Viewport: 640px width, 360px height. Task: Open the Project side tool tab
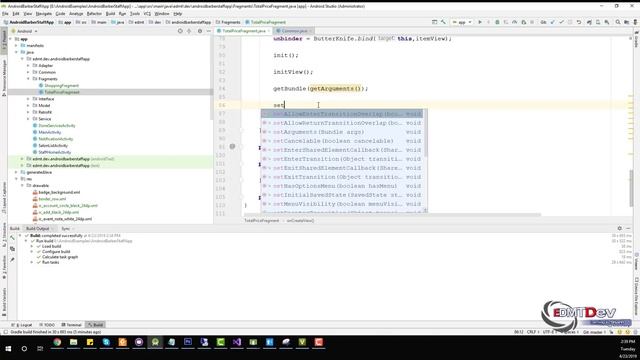(x=4, y=40)
